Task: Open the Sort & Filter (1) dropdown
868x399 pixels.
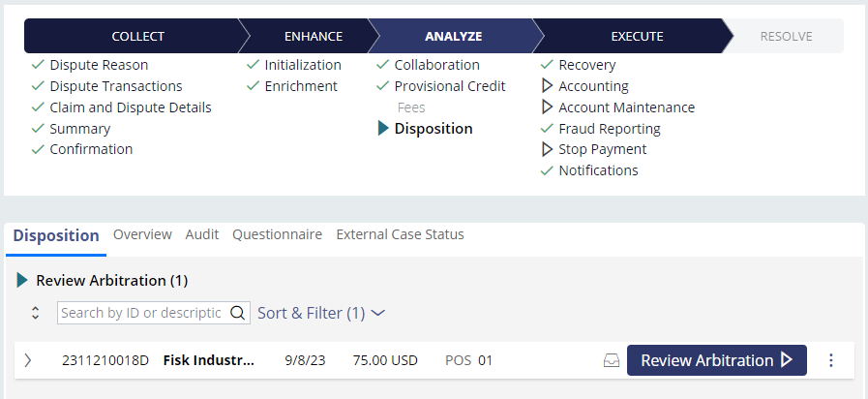Action: click(x=320, y=313)
